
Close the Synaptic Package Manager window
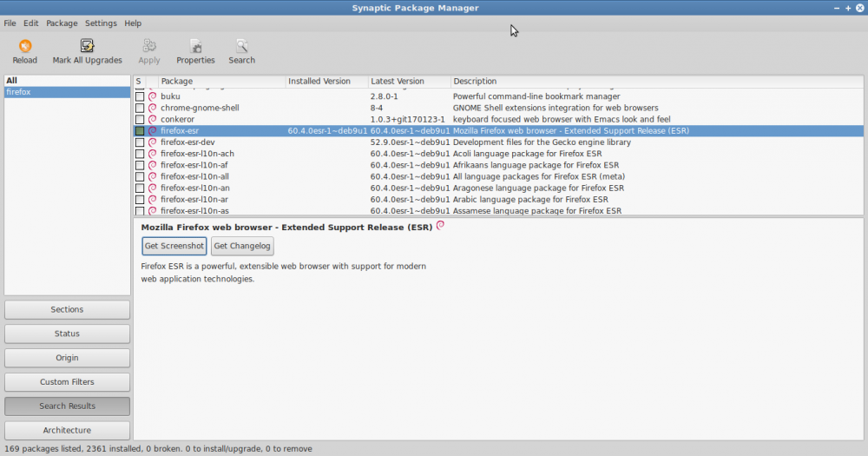(x=859, y=9)
